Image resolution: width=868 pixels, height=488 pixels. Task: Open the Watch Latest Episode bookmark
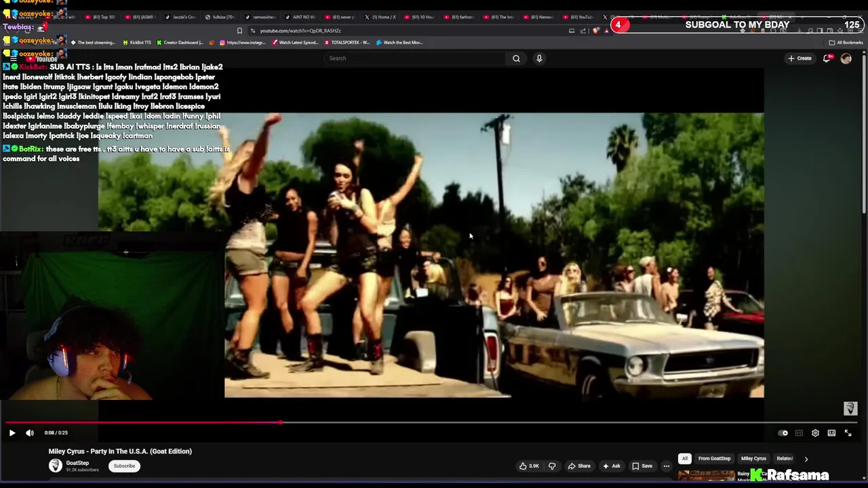click(295, 43)
